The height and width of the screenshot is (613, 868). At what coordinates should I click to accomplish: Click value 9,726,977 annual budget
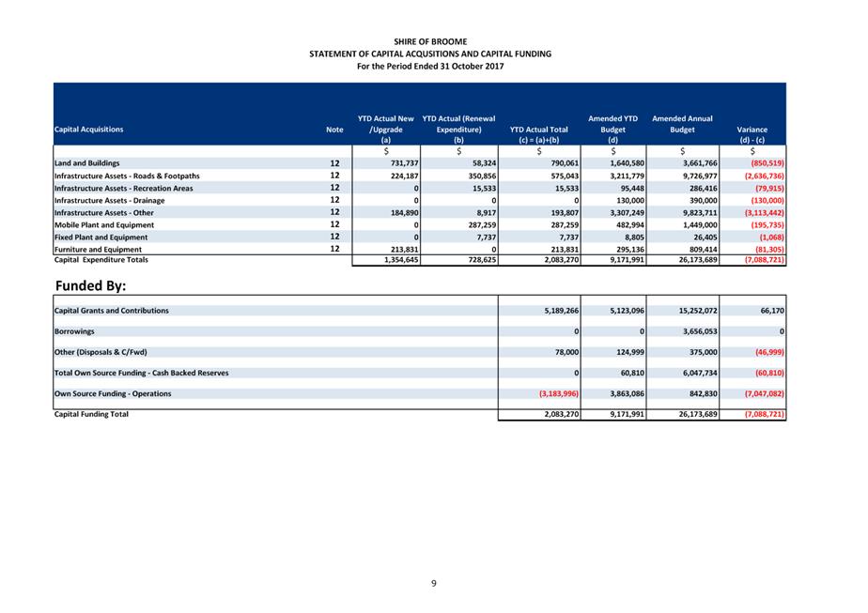click(x=700, y=176)
